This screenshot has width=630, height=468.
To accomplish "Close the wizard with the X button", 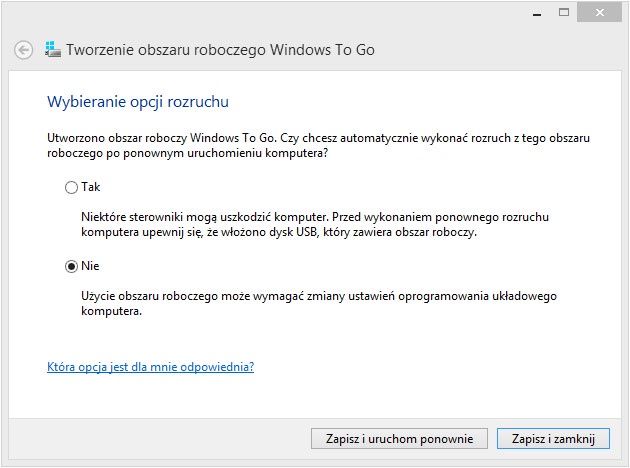I will 599,12.
